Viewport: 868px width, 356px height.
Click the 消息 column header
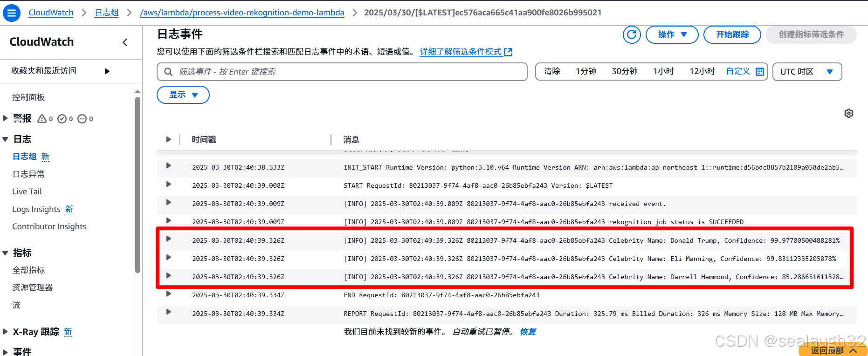pos(351,140)
